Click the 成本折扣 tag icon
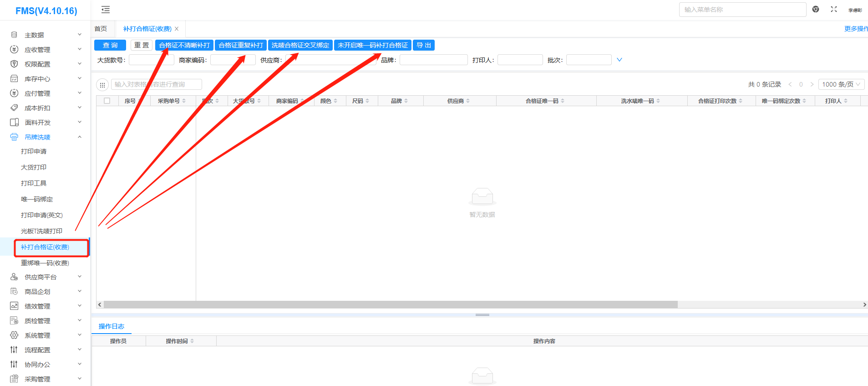 coord(14,108)
